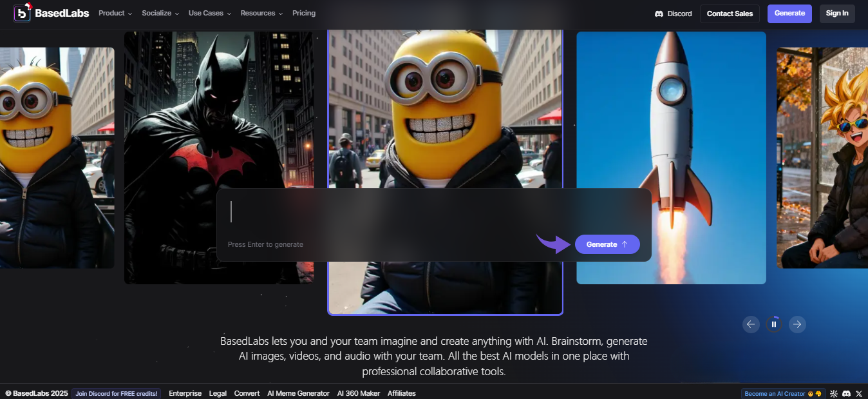Go to next carousel slide arrow
The image size is (868, 399).
coord(797,324)
